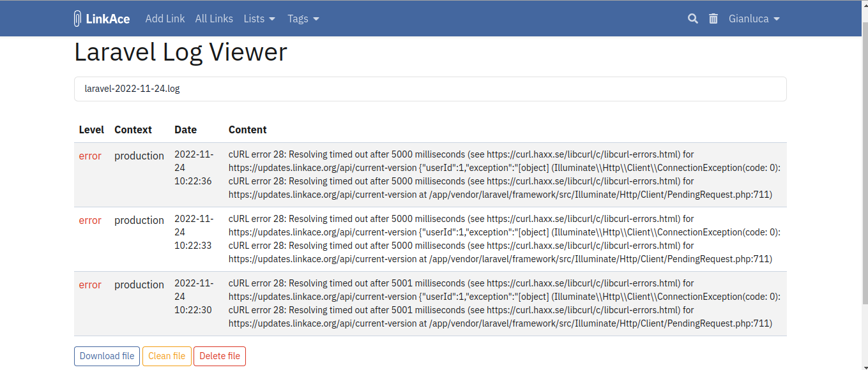Select error level in the 10:22:36 row

[90, 156]
